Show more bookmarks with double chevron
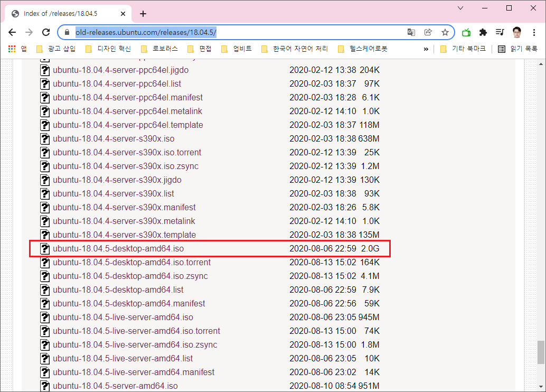The width and height of the screenshot is (546, 392). click(x=426, y=49)
